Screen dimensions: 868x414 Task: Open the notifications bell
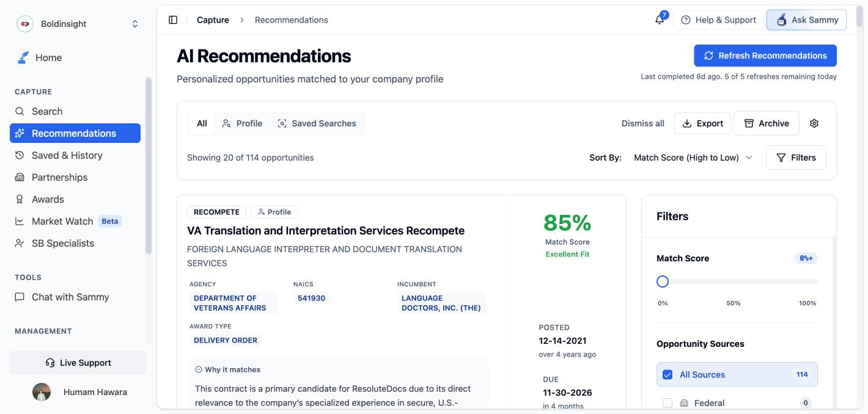click(660, 20)
